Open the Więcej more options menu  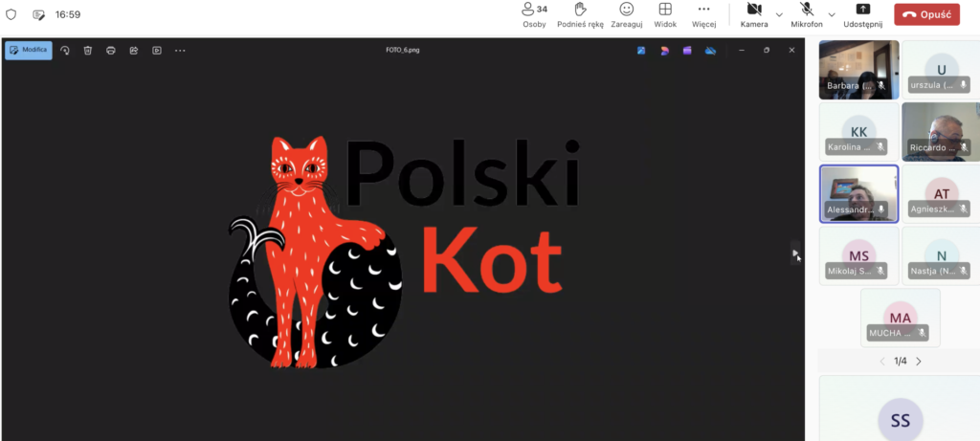[704, 14]
